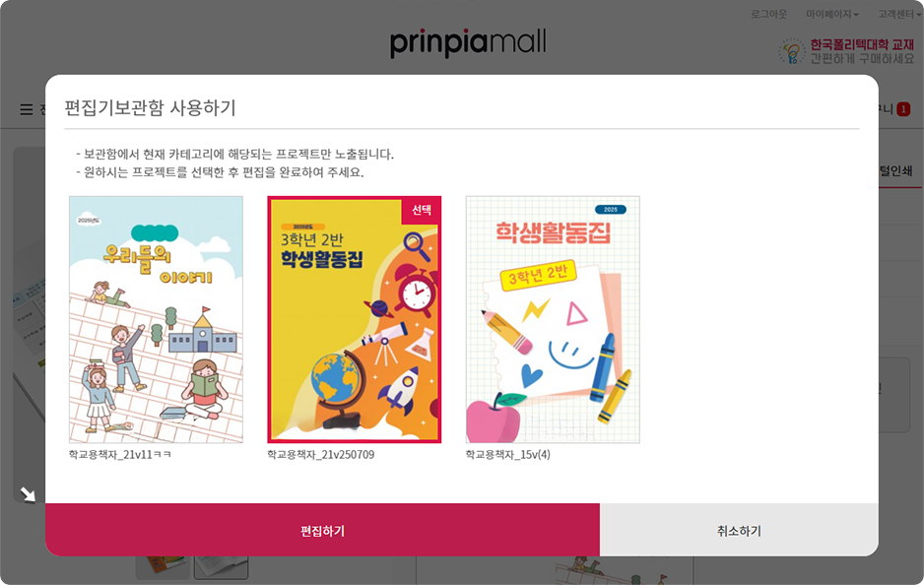Expand the 고객센터 dropdown

(898, 14)
